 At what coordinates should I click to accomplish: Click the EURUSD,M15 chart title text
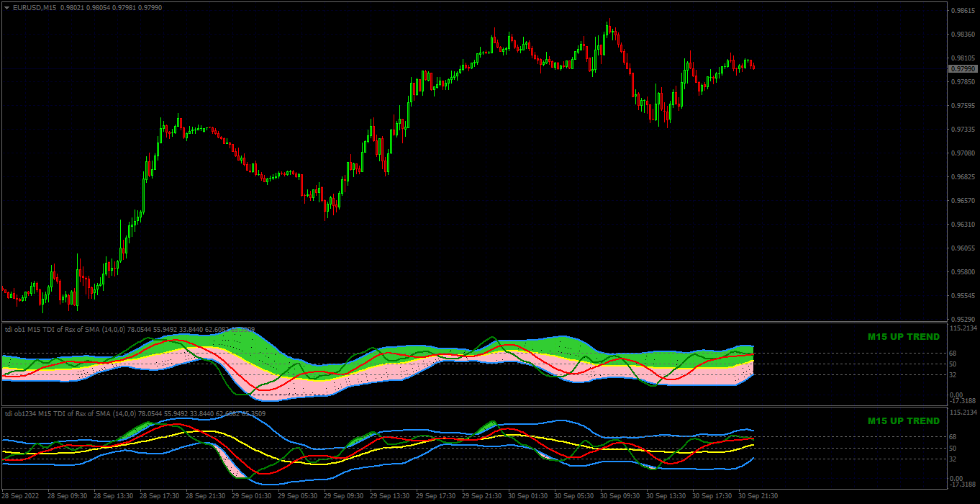pos(35,7)
